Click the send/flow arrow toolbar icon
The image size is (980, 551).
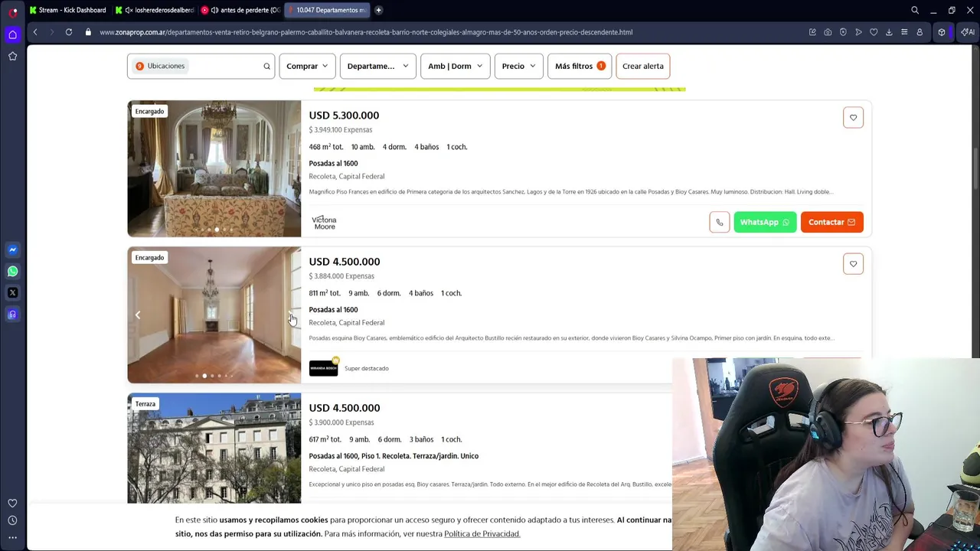(x=858, y=32)
